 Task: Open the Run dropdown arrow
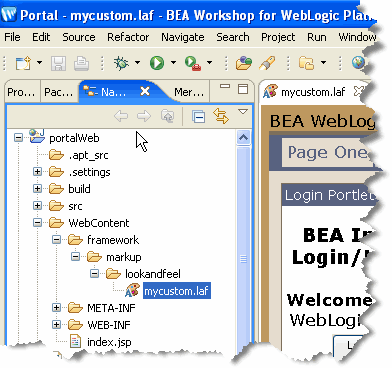pos(173,62)
